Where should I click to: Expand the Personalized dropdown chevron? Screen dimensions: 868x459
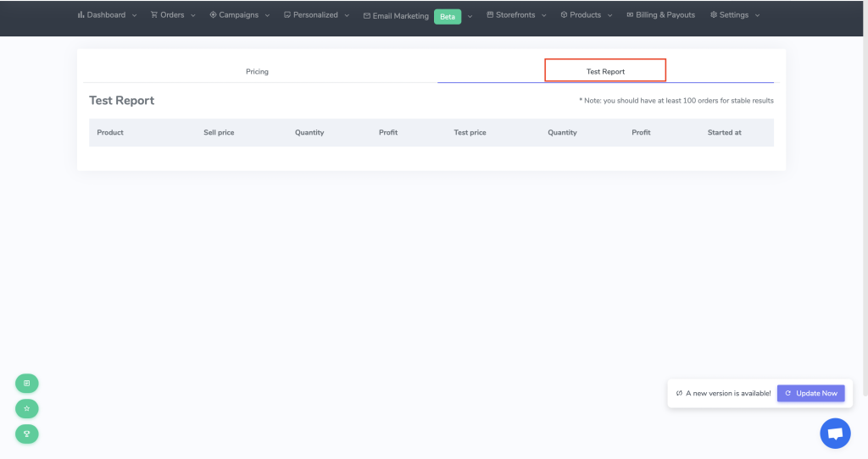[347, 15]
